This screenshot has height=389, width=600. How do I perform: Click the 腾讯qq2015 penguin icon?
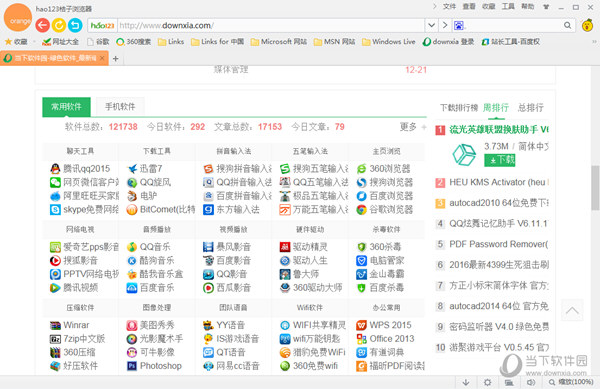pos(55,169)
